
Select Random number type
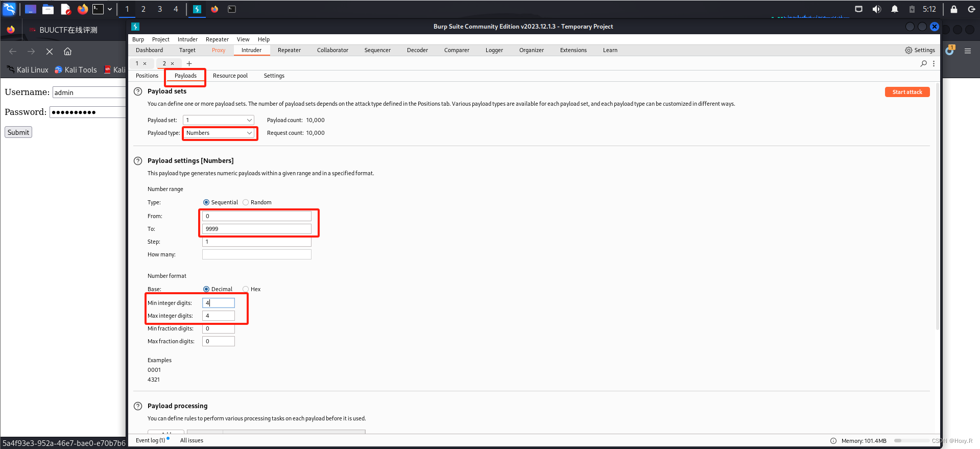[x=246, y=202]
